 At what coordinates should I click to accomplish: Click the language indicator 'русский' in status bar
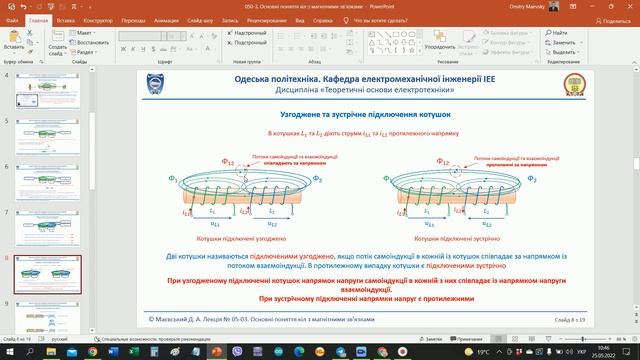(60, 339)
